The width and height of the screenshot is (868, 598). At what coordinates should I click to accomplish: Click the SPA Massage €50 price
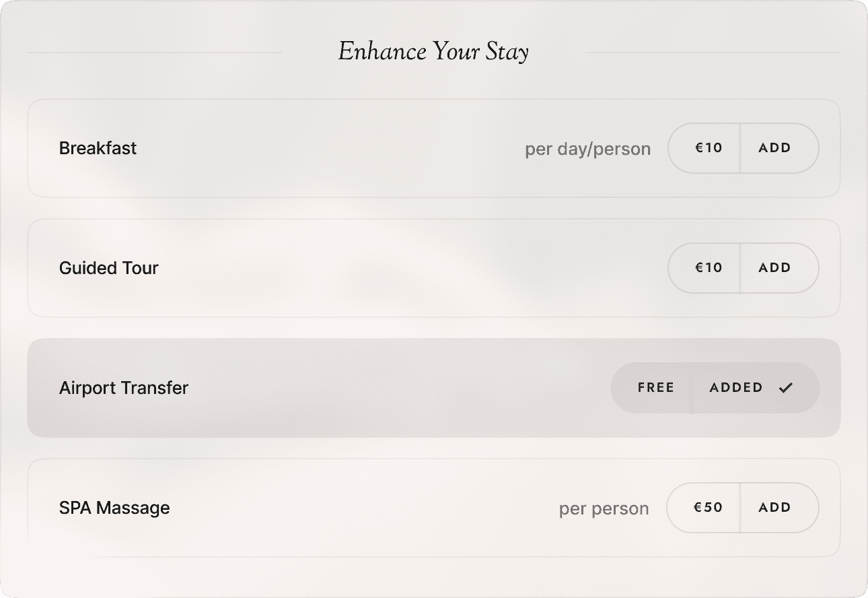click(707, 508)
